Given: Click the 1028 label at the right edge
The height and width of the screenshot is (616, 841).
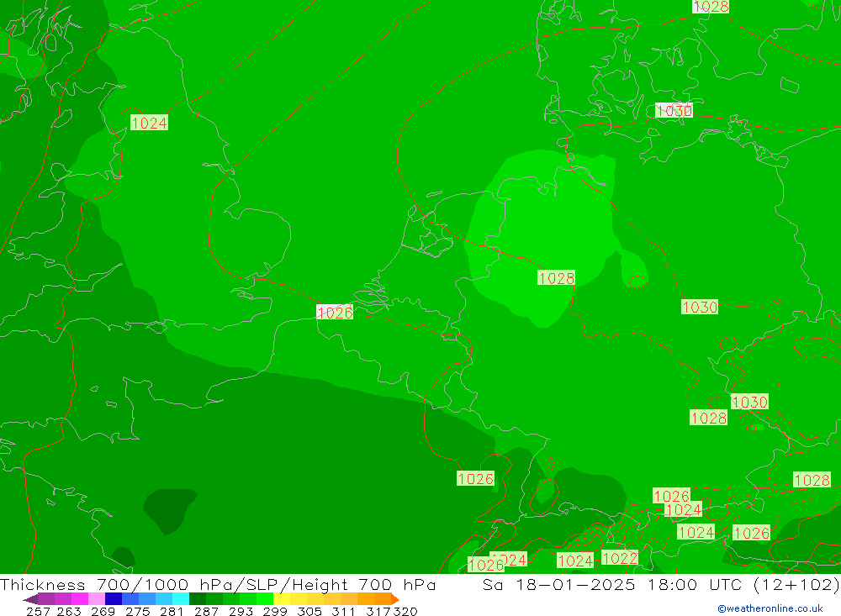Looking at the screenshot, I should click(812, 480).
